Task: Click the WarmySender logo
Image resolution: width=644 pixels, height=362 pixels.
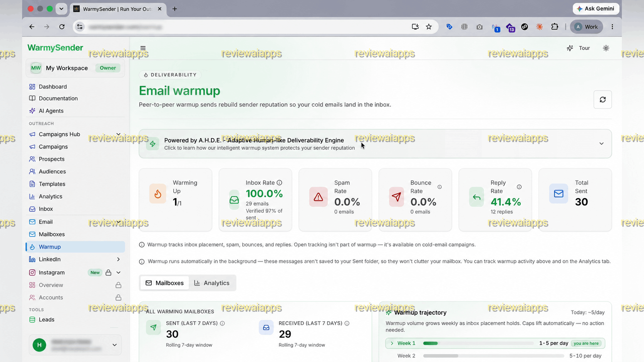Action: point(55,48)
